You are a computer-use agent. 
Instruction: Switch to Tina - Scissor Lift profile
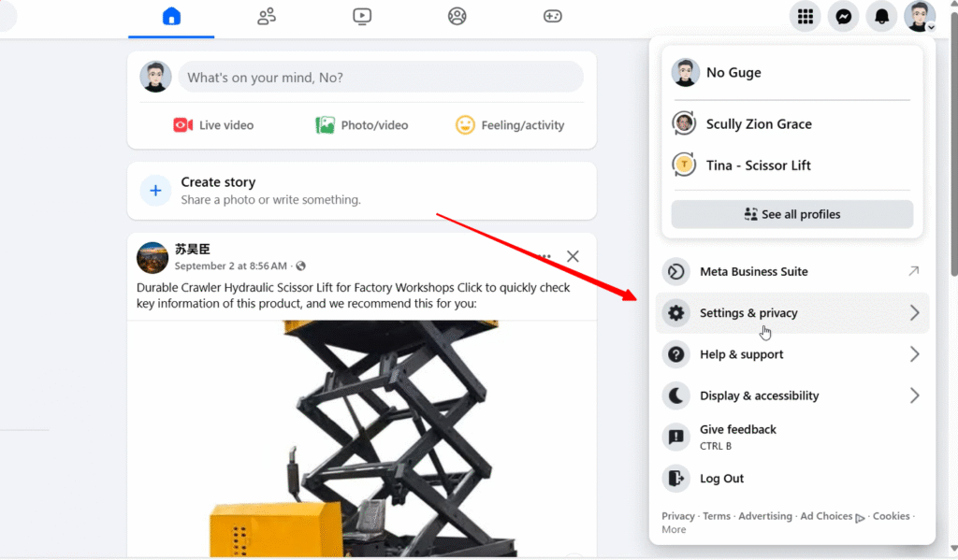[x=758, y=165]
